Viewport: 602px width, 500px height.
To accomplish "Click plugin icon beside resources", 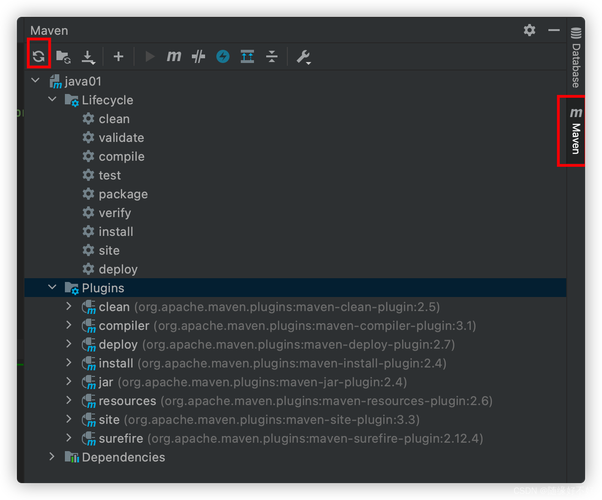I will click(89, 401).
